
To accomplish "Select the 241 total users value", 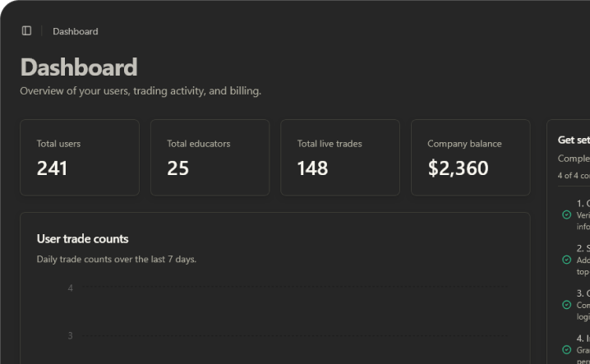I will point(52,168).
